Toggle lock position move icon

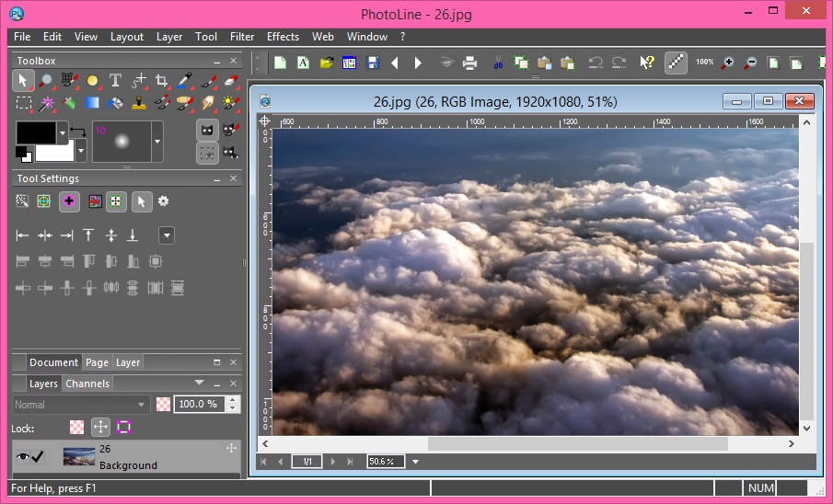100,427
